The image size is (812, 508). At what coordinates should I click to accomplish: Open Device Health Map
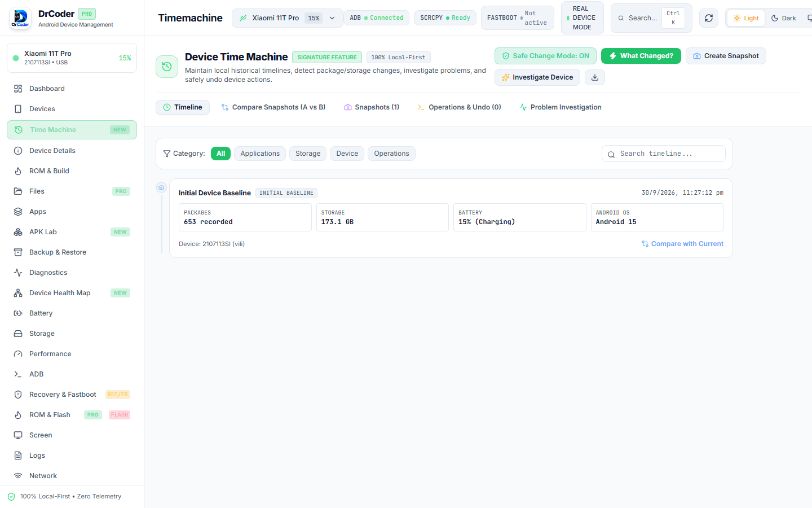point(72,293)
